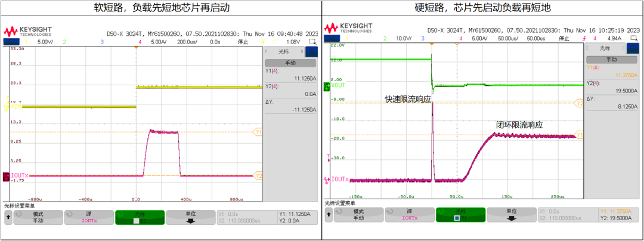
Task: Click the 光标 sidebar header on left scope
Action: [285, 51]
